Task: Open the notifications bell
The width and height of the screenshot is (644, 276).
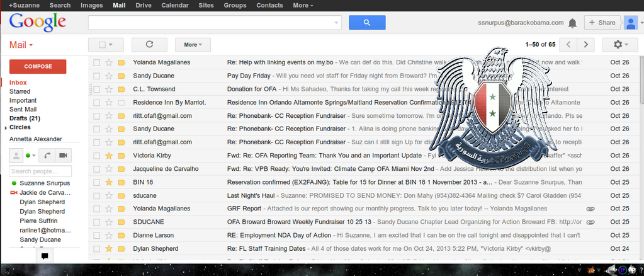Action: click(572, 23)
